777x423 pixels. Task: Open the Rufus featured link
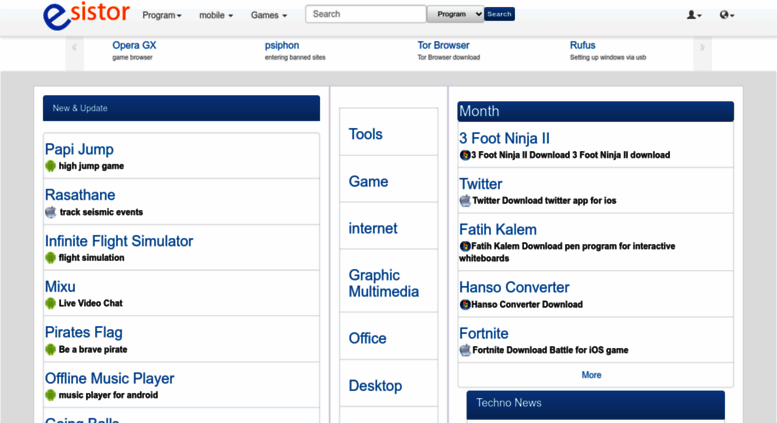point(582,45)
